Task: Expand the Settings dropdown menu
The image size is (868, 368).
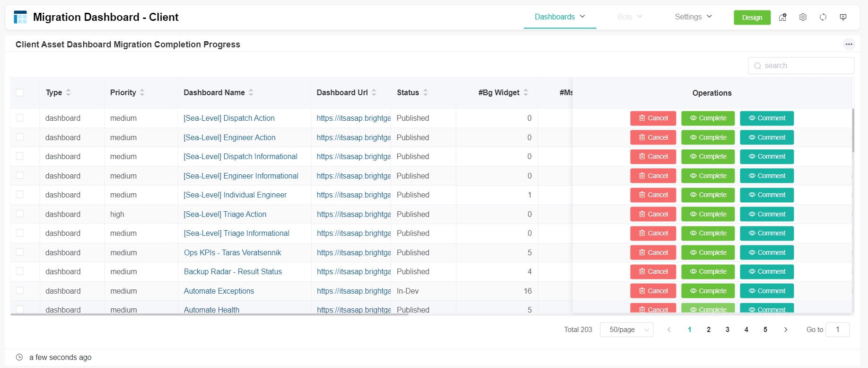Action: [693, 17]
